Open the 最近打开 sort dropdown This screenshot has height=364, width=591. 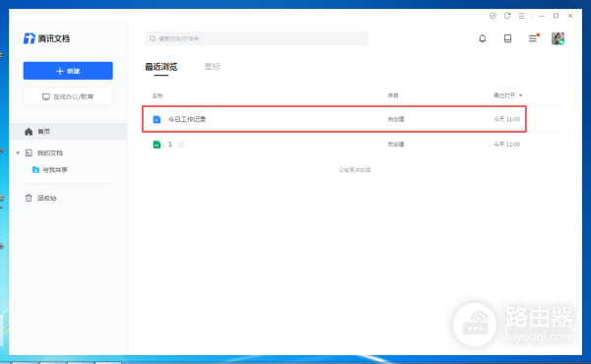(508, 95)
